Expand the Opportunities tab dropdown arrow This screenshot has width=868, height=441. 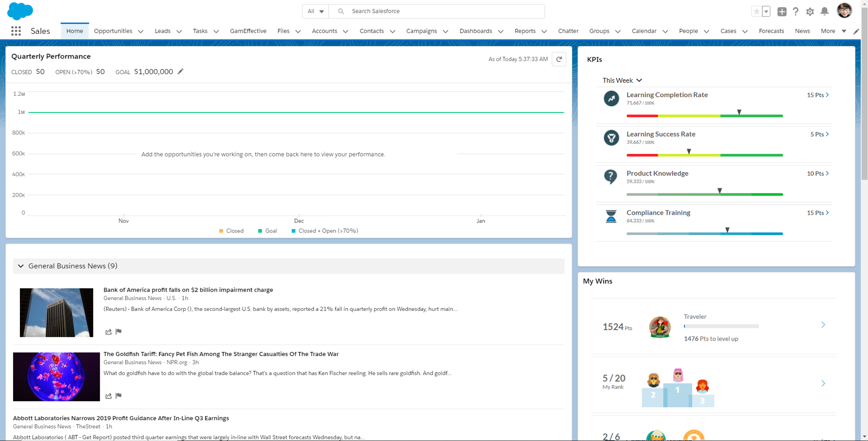(x=140, y=31)
